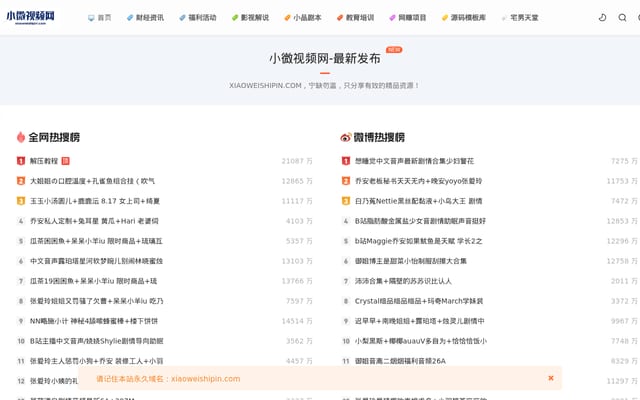Open the 小品剧本 nav item

click(303, 18)
